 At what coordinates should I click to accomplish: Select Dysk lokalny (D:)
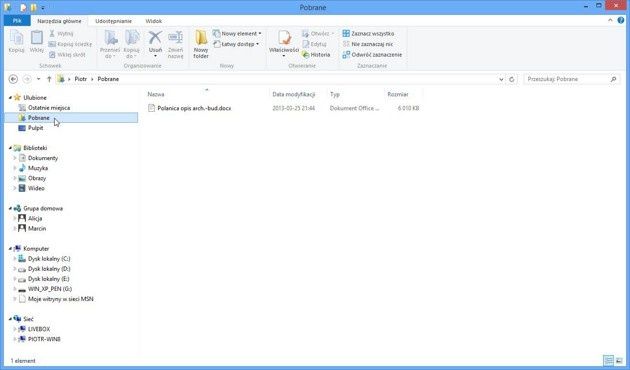coord(49,269)
